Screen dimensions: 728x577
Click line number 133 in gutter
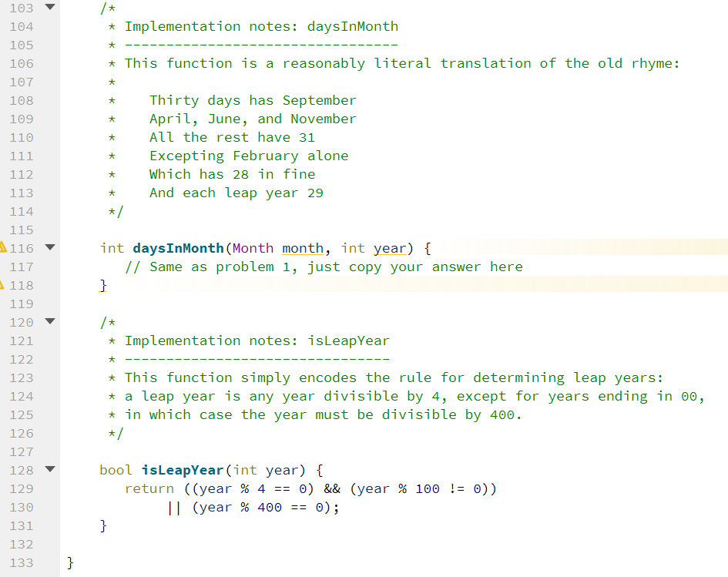[22, 562]
